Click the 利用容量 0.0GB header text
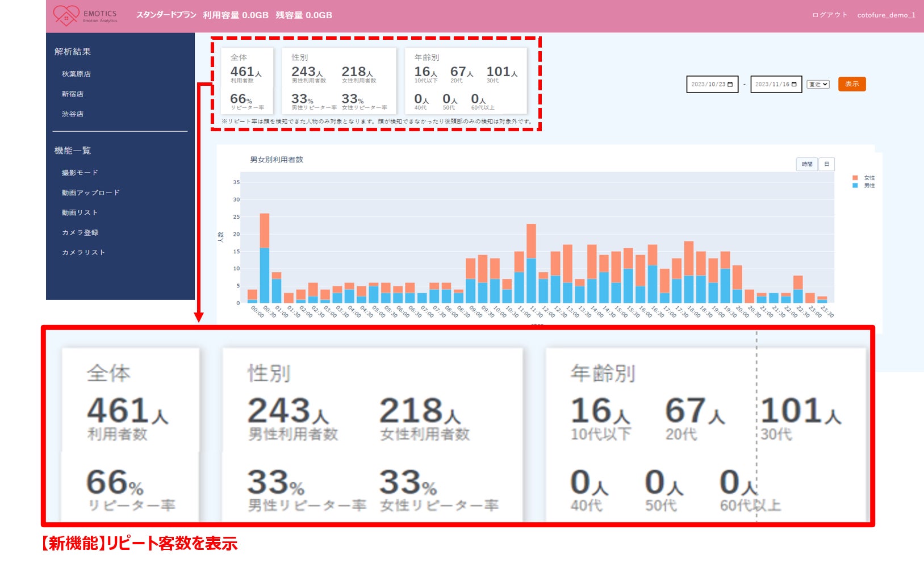The height and width of the screenshot is (563, 924). 236,15
